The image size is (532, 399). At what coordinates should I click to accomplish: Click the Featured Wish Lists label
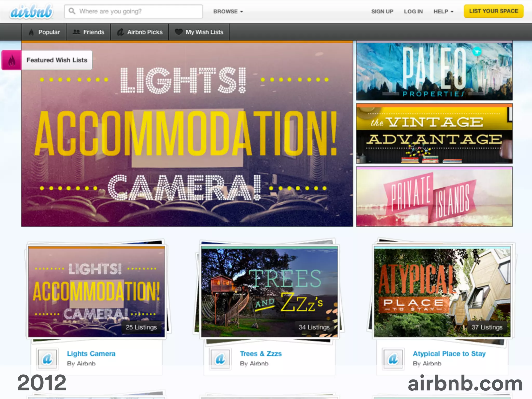click(x=57, y=60)
